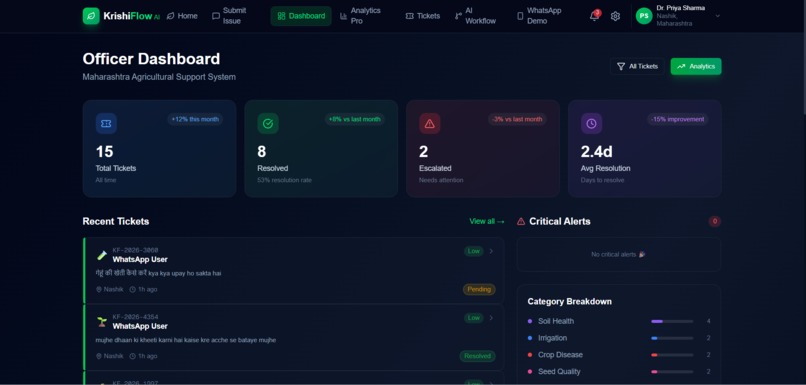The image size is (806, 385).
Task: Click the Soil Health purple dot
Action: [530, 321]
